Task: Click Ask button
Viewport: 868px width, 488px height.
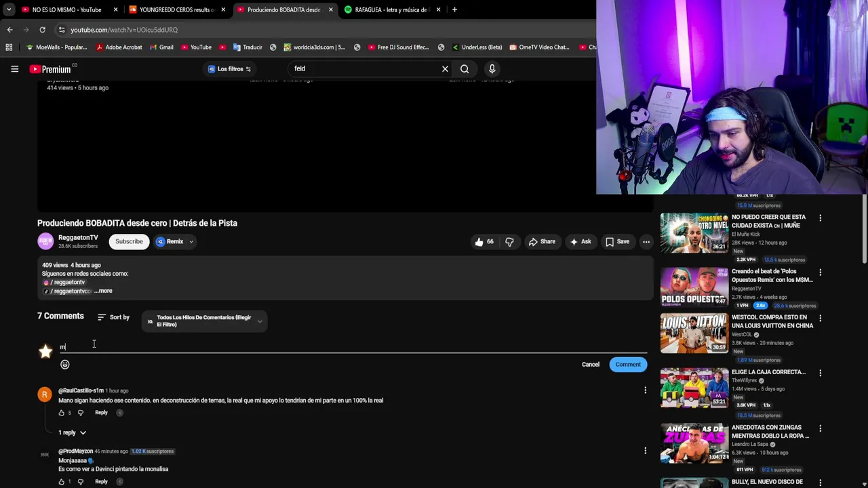Action: click(580, 242)
